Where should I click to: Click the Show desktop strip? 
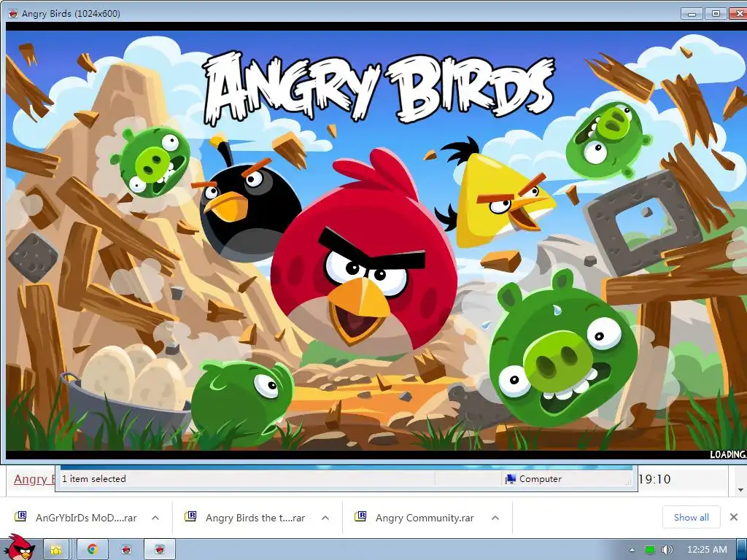(742, 550)
